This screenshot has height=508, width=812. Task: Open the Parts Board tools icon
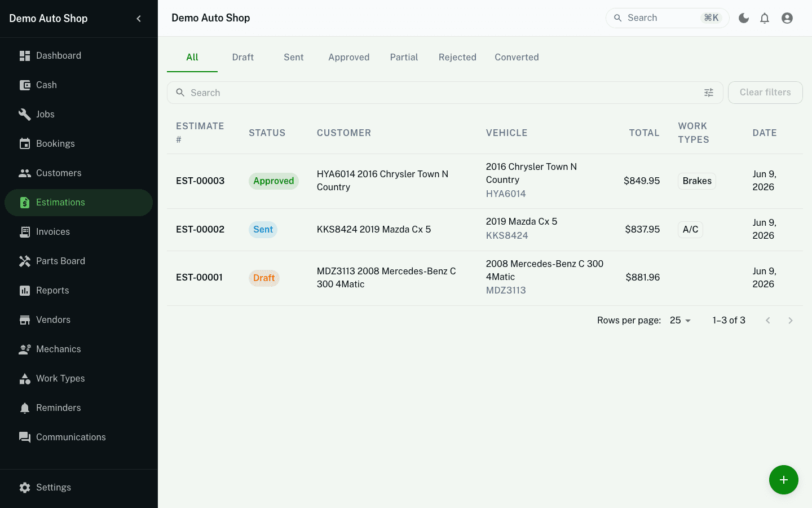tap(25, 261)
